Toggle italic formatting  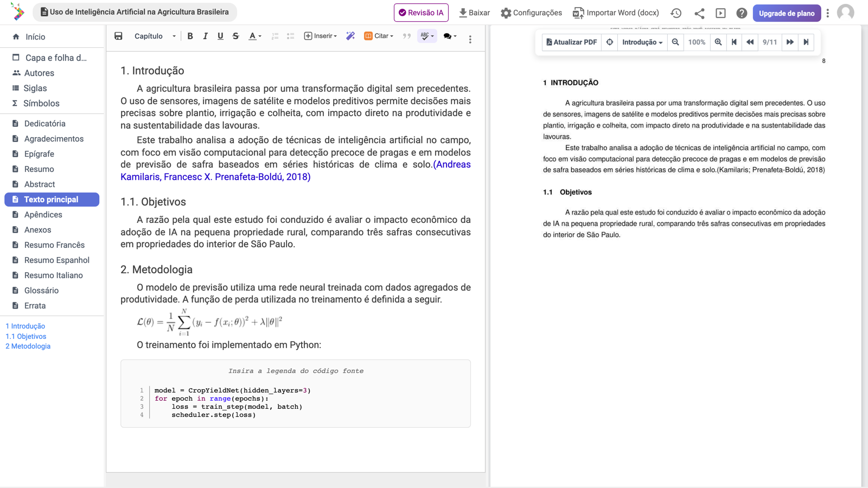[x=205, y=36]
